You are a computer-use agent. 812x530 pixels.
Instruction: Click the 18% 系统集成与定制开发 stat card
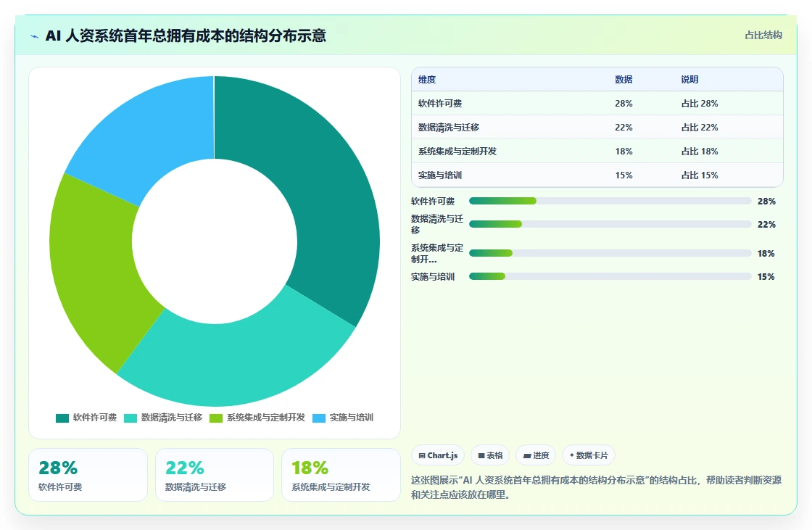coord(341,475)
